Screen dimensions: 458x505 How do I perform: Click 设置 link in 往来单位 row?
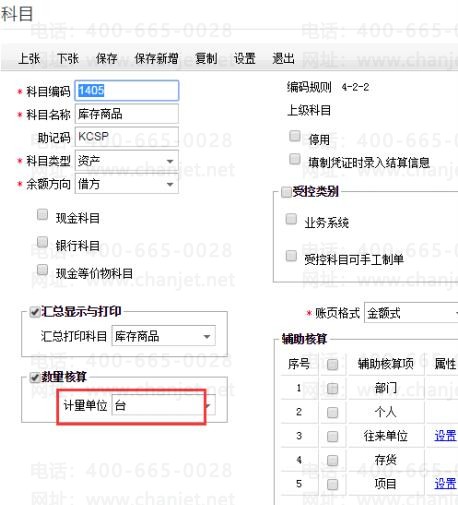pyautogui.click(x=445, y=436)
